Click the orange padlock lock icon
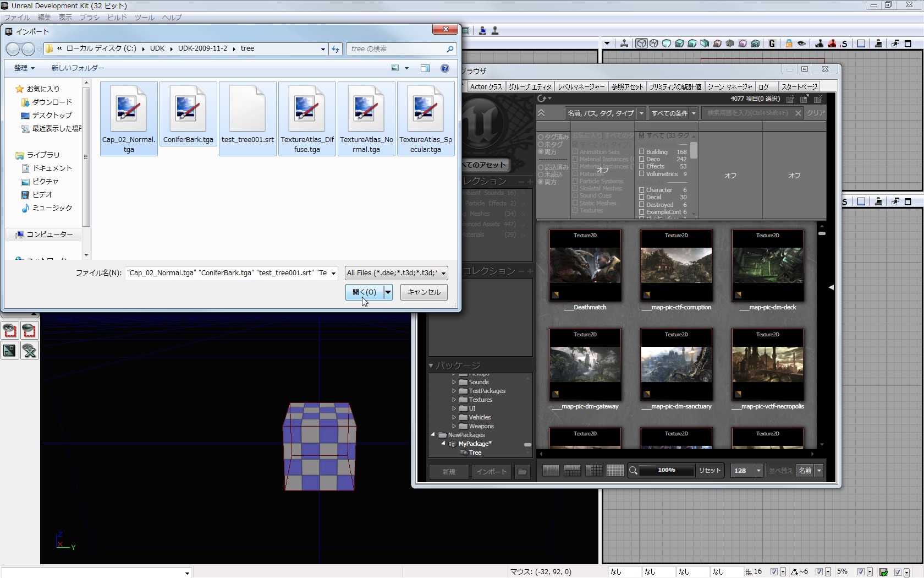Image resolution: width=924 pixels, height=578 pixels. coord(789,43)
